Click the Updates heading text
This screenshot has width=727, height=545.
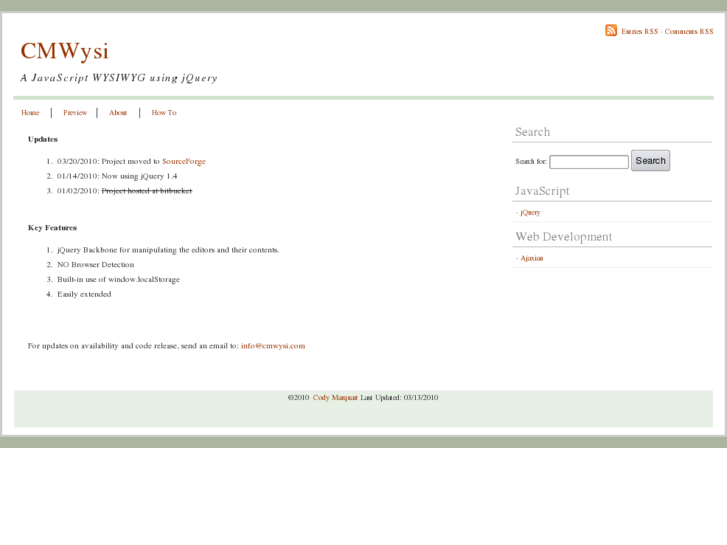43,139
